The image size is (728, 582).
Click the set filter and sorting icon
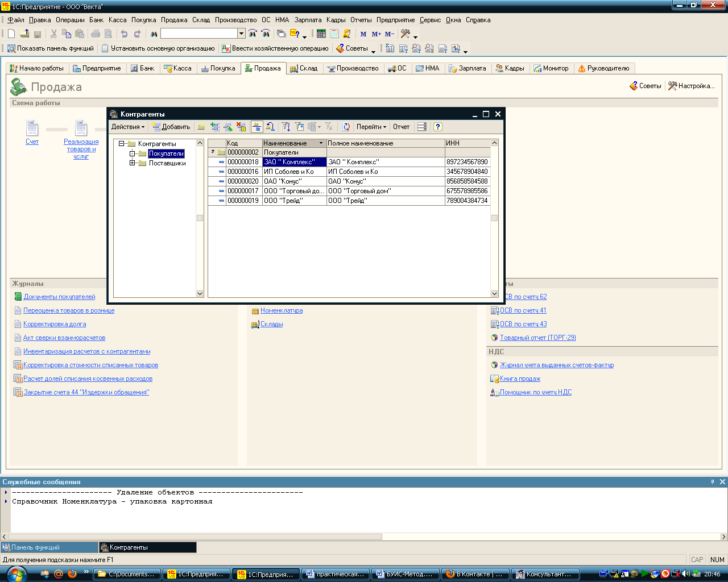pos(286,127)
